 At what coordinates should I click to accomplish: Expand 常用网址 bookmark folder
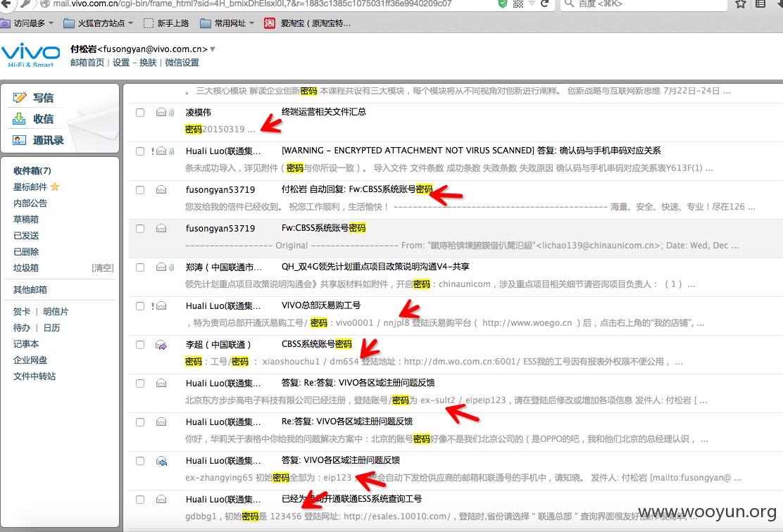[x=227, y=23]
